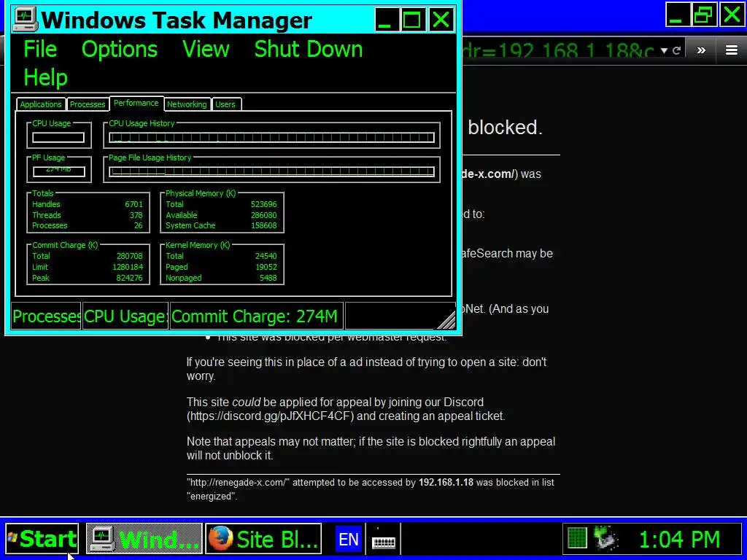Open the Firefox hamburger menu
Image resolution: width=747 pixels, height=560 pixels.
coord(732,50)
